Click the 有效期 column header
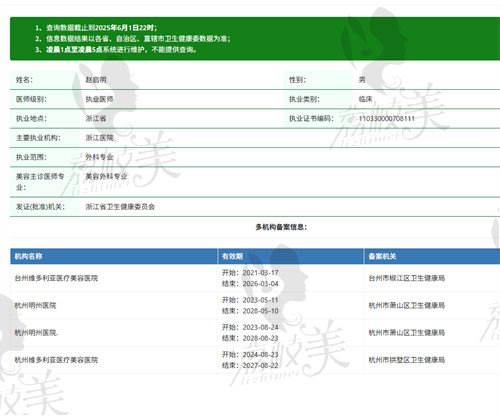 point(232,256)
